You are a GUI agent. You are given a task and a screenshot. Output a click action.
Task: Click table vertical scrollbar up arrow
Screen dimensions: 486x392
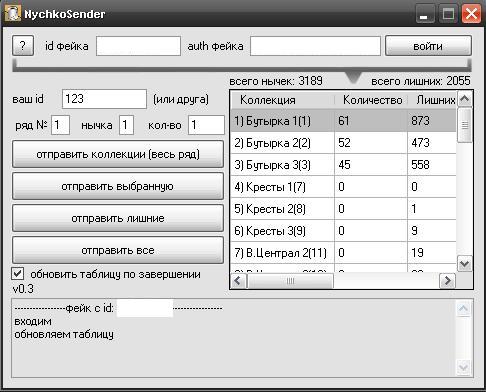[465, 99]
